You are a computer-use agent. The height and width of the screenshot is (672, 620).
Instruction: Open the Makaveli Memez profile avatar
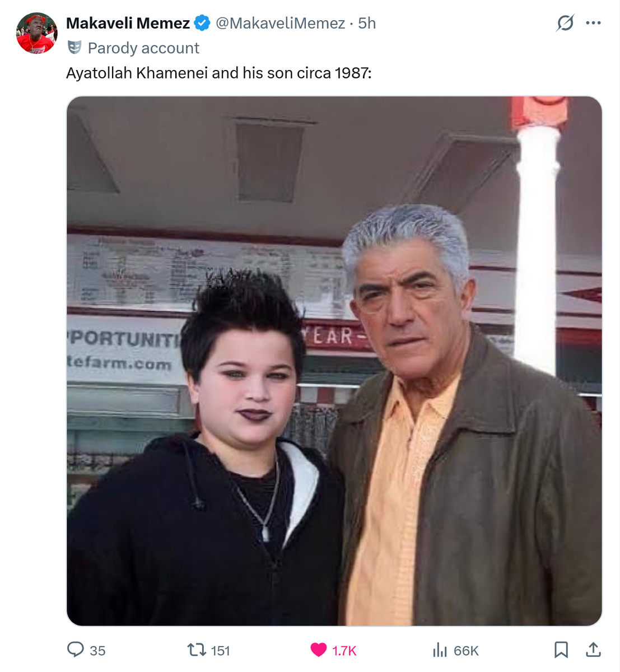[37, 34]
